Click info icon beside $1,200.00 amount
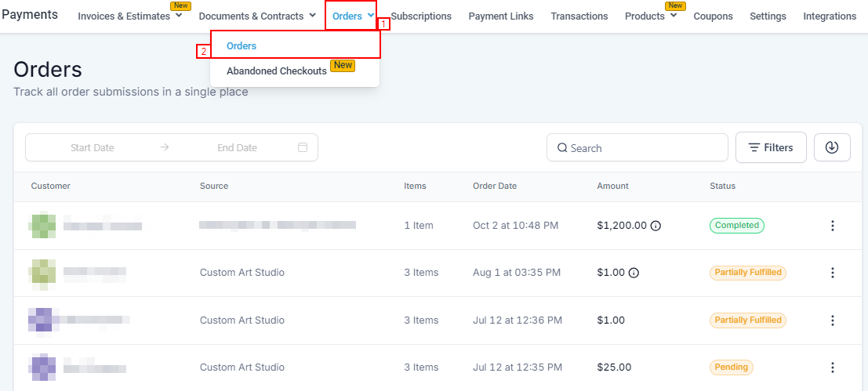 [656, 226]
